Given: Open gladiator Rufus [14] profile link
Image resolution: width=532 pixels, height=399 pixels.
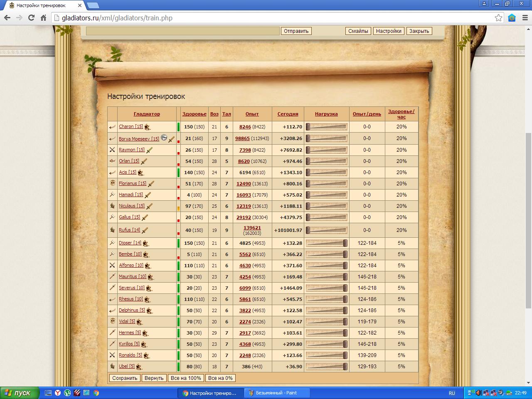Looking at the screenshot, I should 129,230.
